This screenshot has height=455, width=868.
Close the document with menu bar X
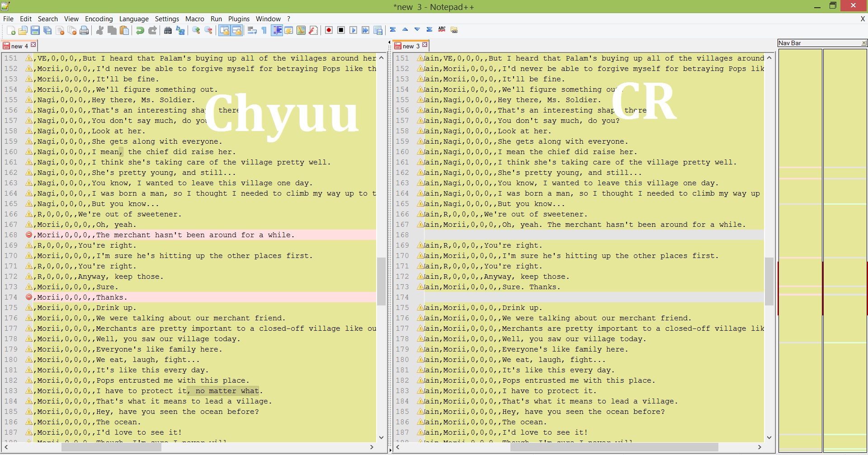pos(863,19)
